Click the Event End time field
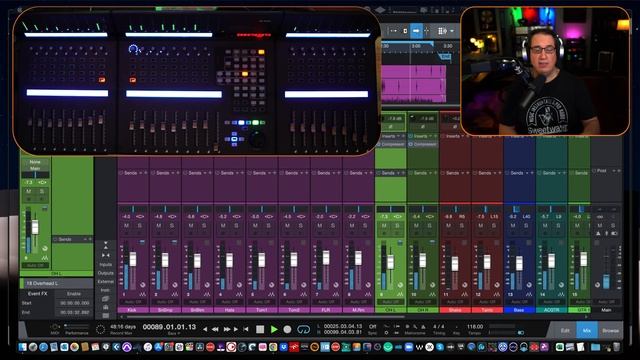 74,312
